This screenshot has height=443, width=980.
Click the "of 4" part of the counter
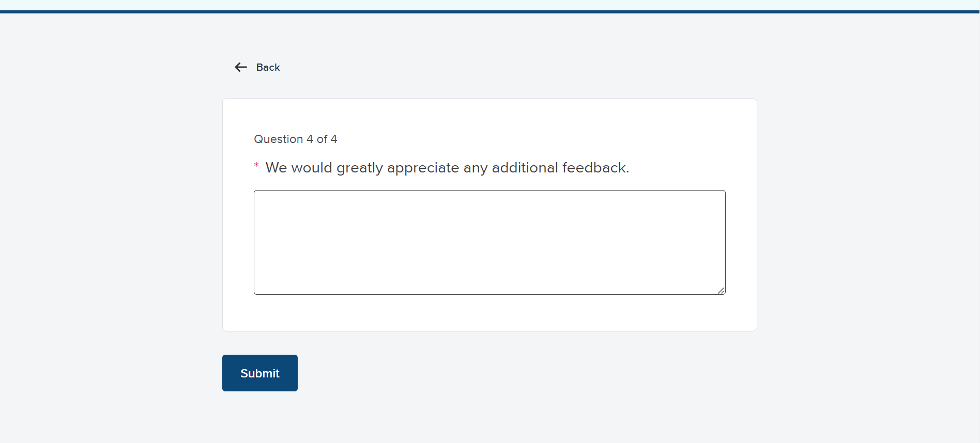click(327, 139)
